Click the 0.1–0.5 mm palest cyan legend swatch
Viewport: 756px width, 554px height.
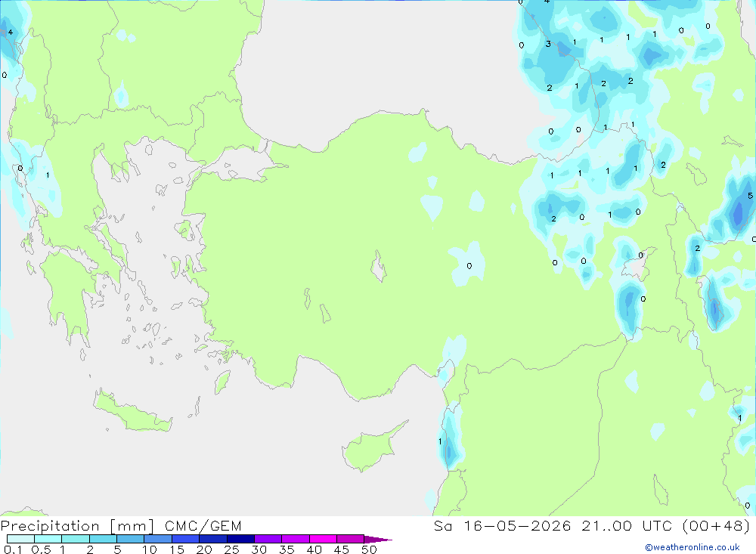20,539
